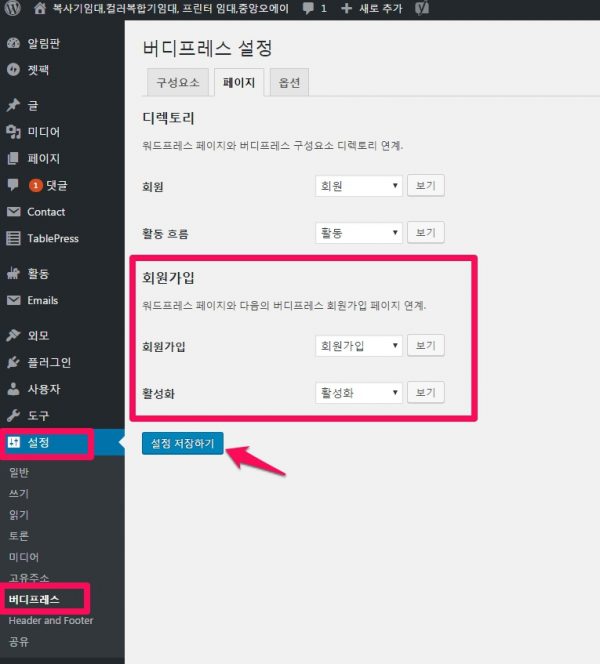The width and height of the screenshot is (600, 664).
Task: Open the 활동 흐름 page dropdown
Action: 358,233
